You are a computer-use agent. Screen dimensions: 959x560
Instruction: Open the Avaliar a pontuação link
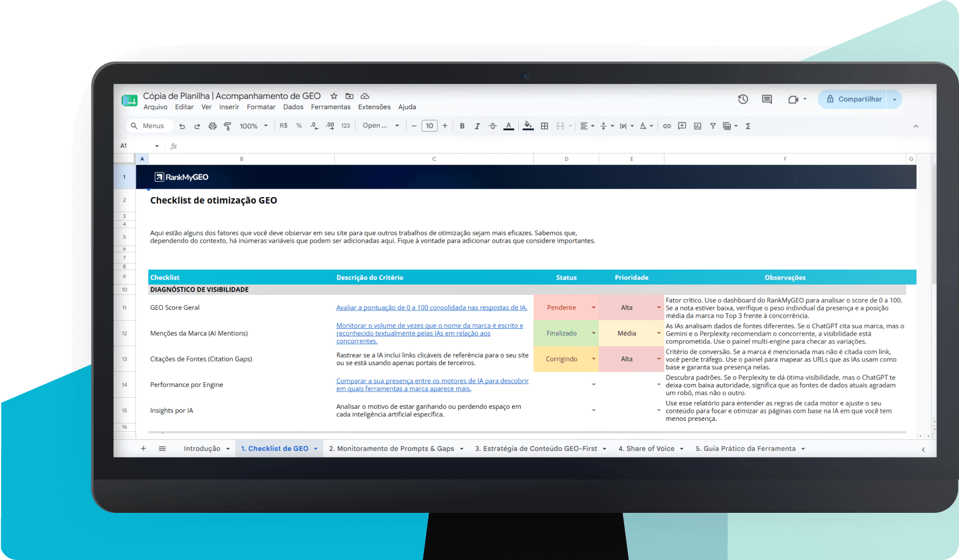[x=431, y=308]
